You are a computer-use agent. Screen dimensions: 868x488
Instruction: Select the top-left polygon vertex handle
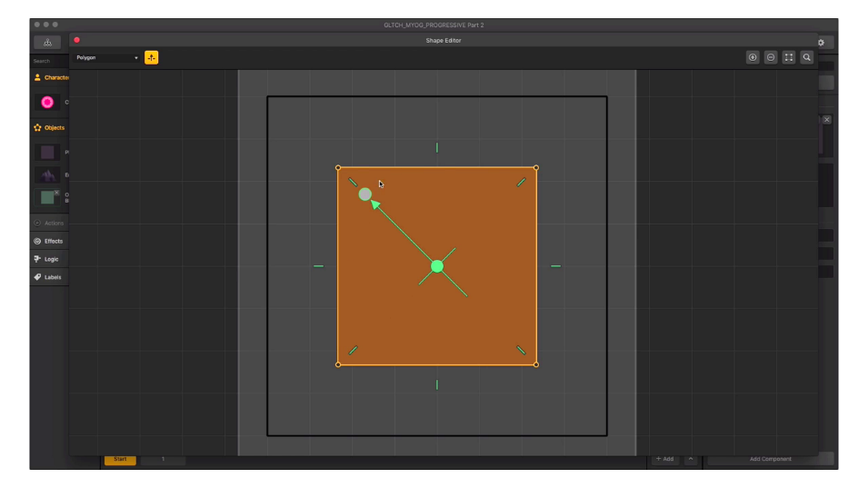tap(338, 167)
